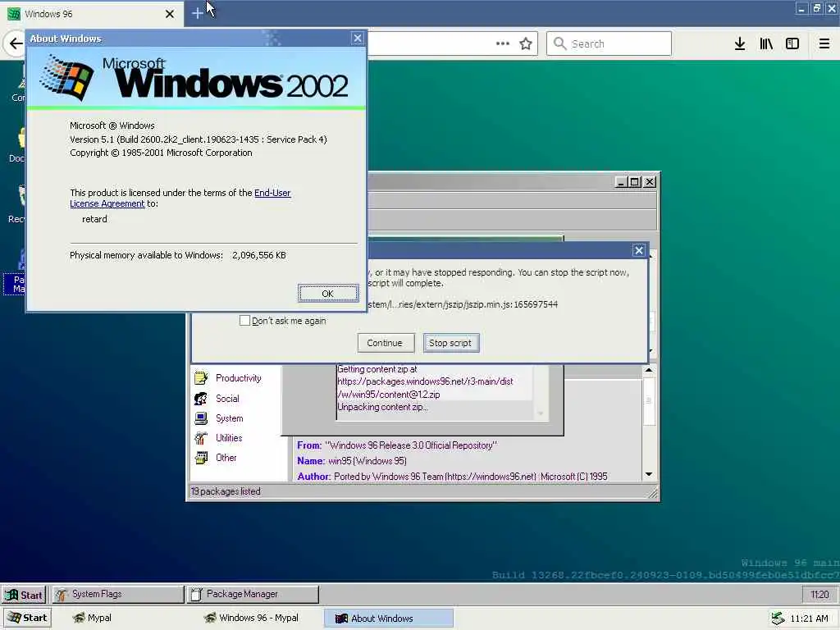Click the system tray network icon
The height and width of the screenshot is (630, 840).
click(778, 619)
